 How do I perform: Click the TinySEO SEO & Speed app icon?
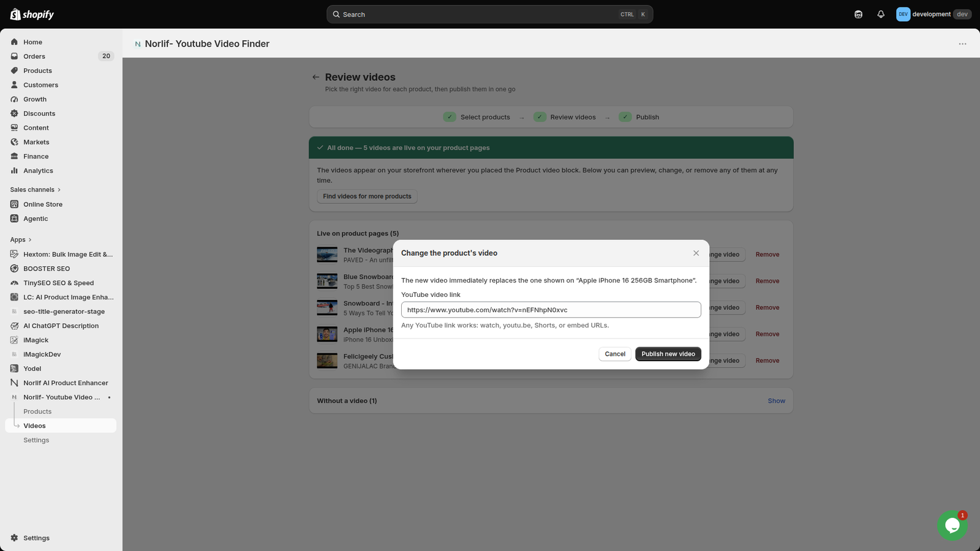[x=15, y=283]
